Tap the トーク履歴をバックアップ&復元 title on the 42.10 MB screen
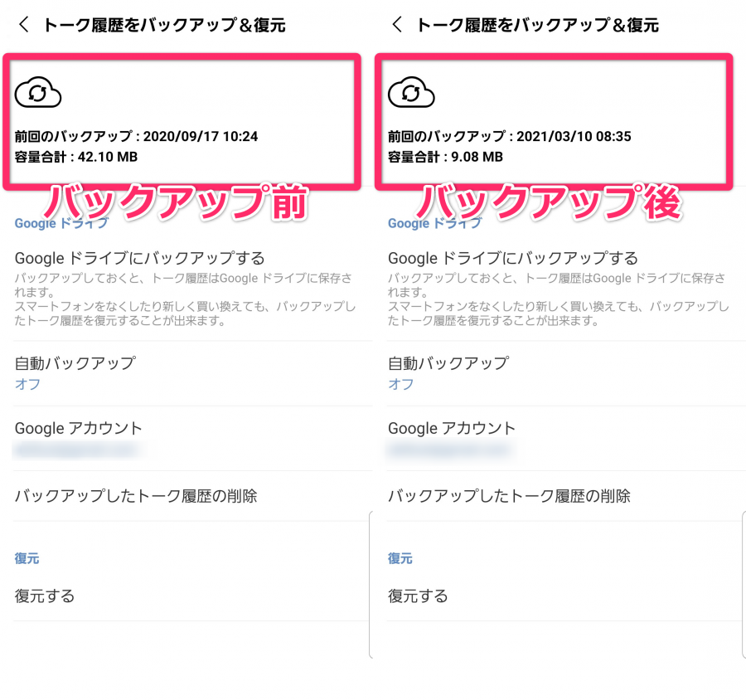 (164, 26)
